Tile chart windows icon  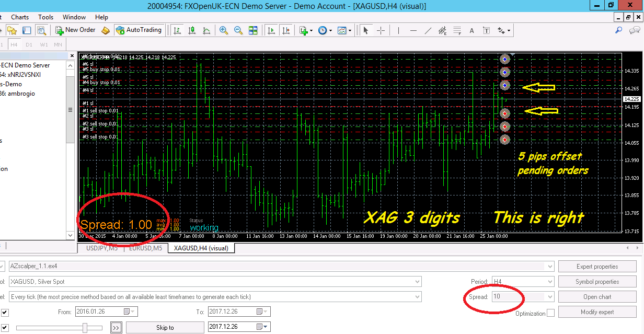[253, 30]
